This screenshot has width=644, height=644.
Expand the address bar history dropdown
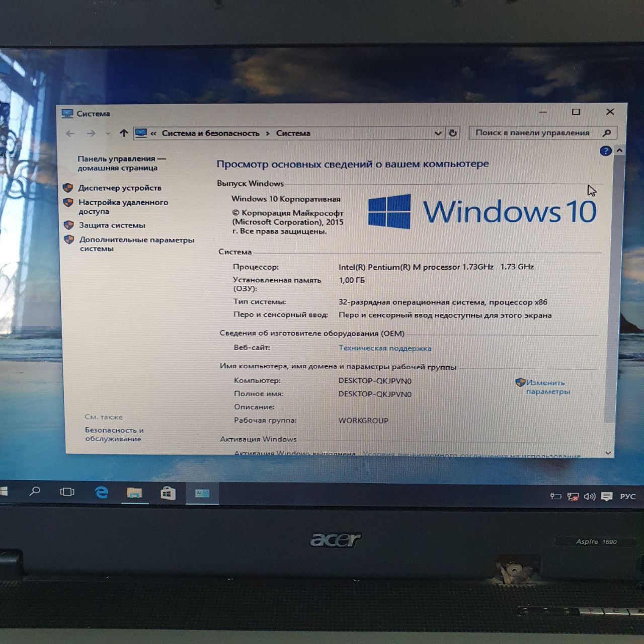pos(438,133)
